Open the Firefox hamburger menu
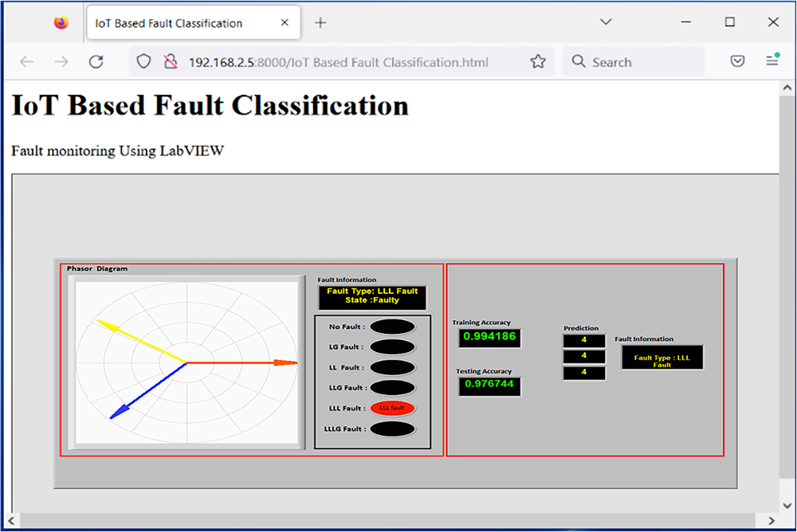 point(771,61)
